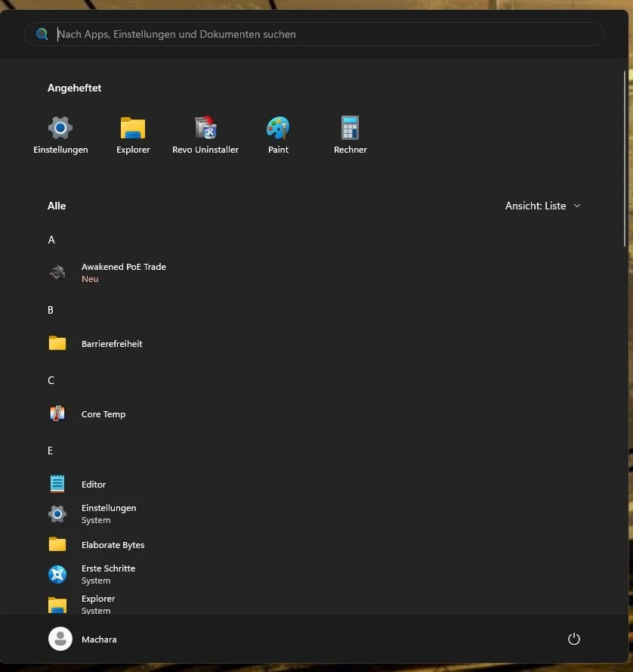Open Editor list entry text
This screenshot has width=633, height=672.
(x=94, y=485)
